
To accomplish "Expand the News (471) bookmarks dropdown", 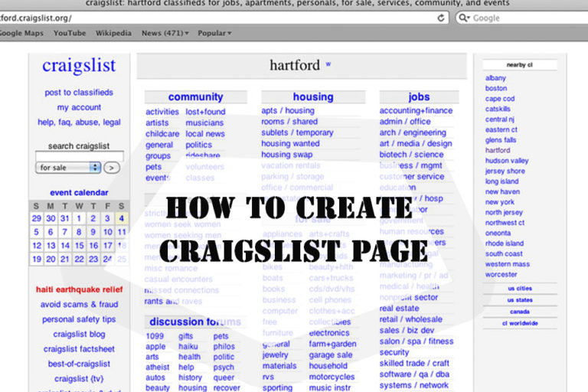I will point(165,34).
